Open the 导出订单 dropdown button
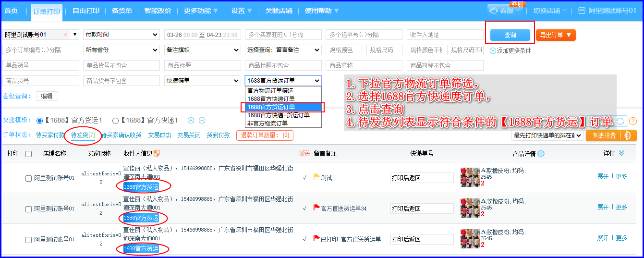The image size is (644, 258). tap(556, 35)
